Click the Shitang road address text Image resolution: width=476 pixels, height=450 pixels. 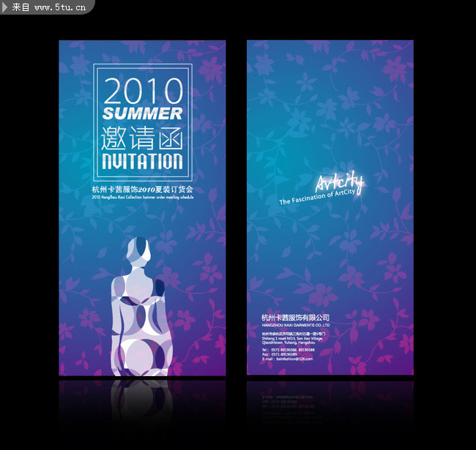293,338
